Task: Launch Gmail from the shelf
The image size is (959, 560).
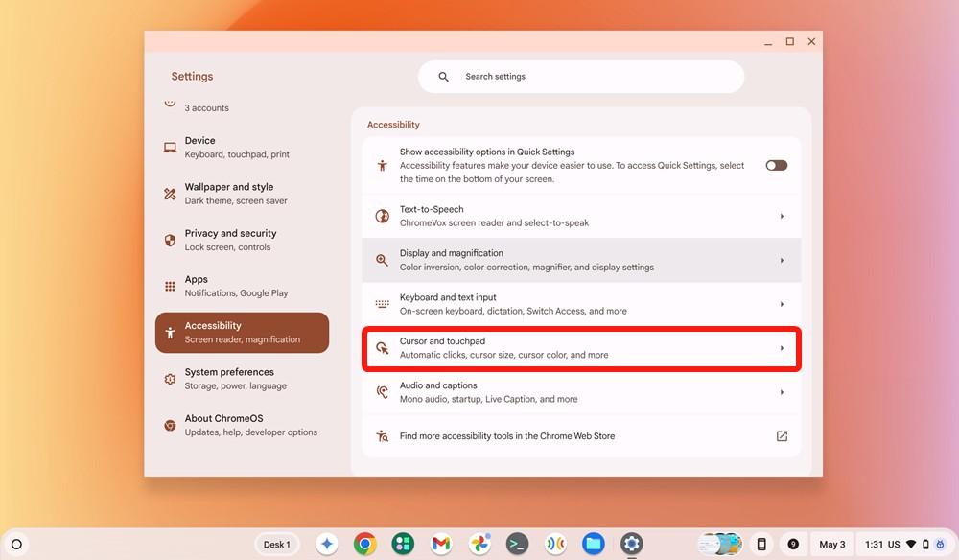Action: 441,544
